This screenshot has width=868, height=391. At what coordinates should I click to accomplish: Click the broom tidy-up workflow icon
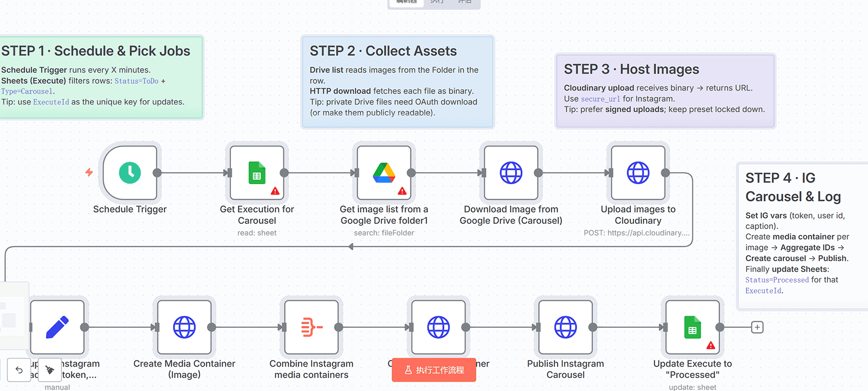50,370
